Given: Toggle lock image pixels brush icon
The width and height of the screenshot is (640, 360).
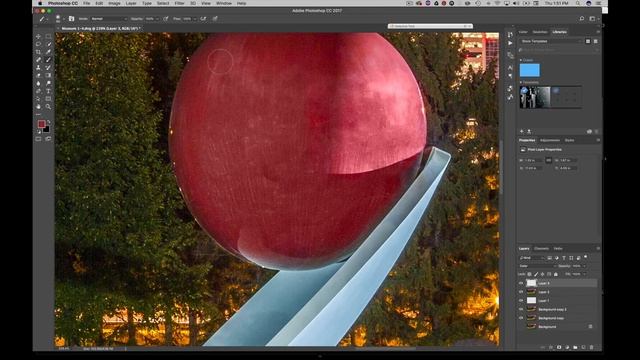Looking at the screenshot, I should pos(536,274).
